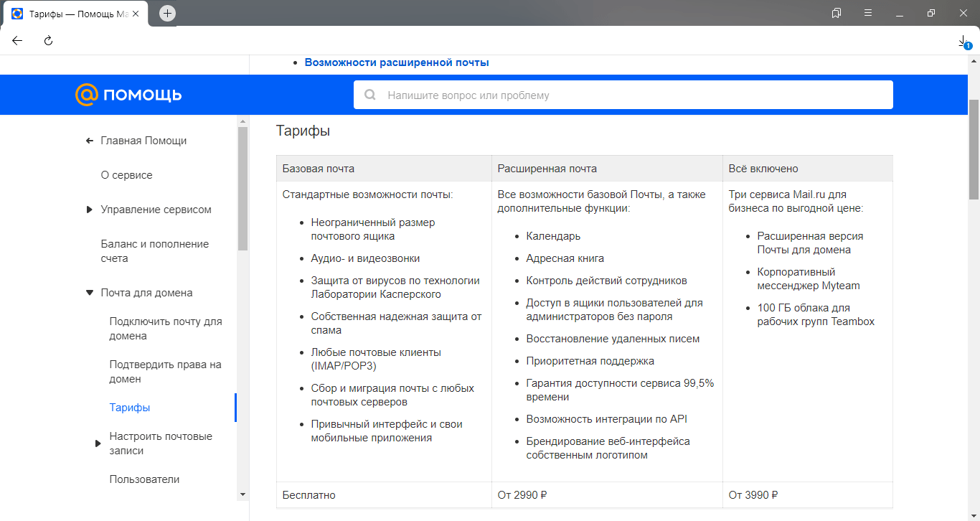Open 'Баланс и пополнение счета'

tap(155, 251)
